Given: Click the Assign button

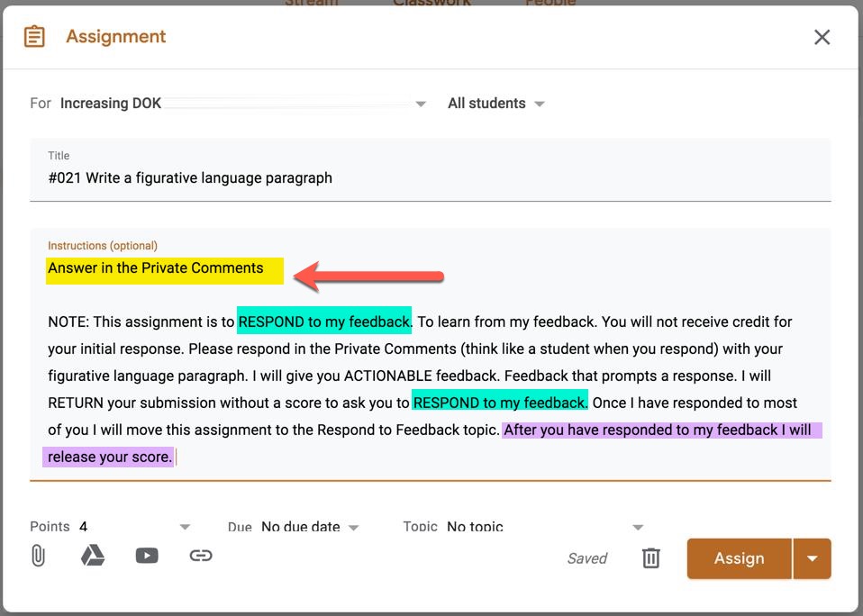Looking at the screenshot, I should [x=739, y=558].
